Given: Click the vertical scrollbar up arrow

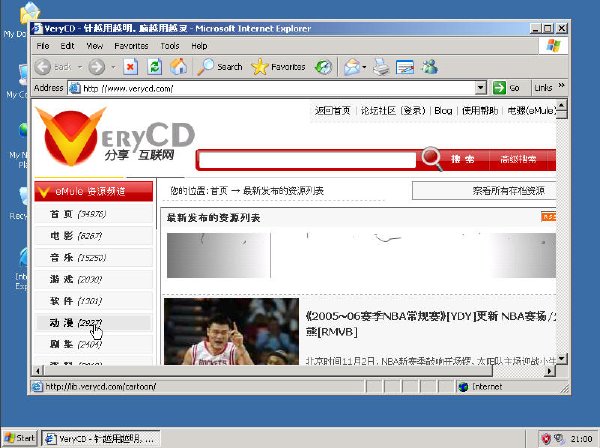Looking at the screenshot, I should [x=561, y=104].
